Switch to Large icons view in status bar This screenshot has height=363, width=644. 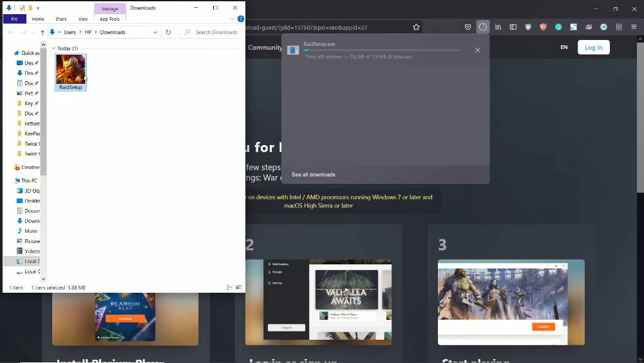[x=239, y=288]
